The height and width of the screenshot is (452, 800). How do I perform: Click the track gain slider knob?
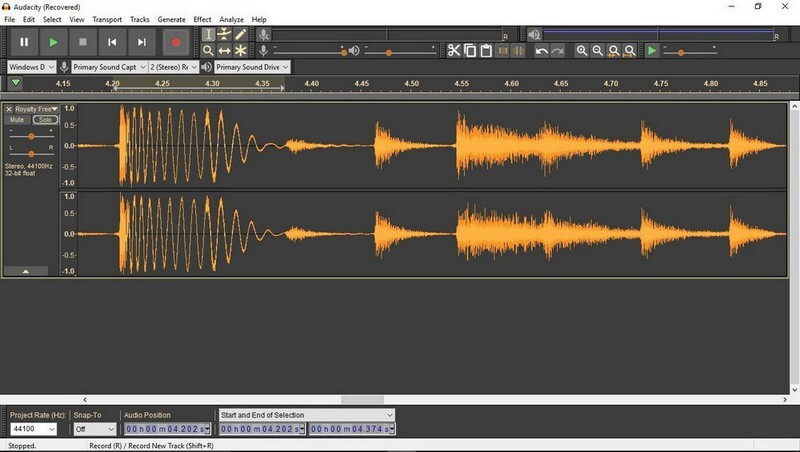(32, 135)
